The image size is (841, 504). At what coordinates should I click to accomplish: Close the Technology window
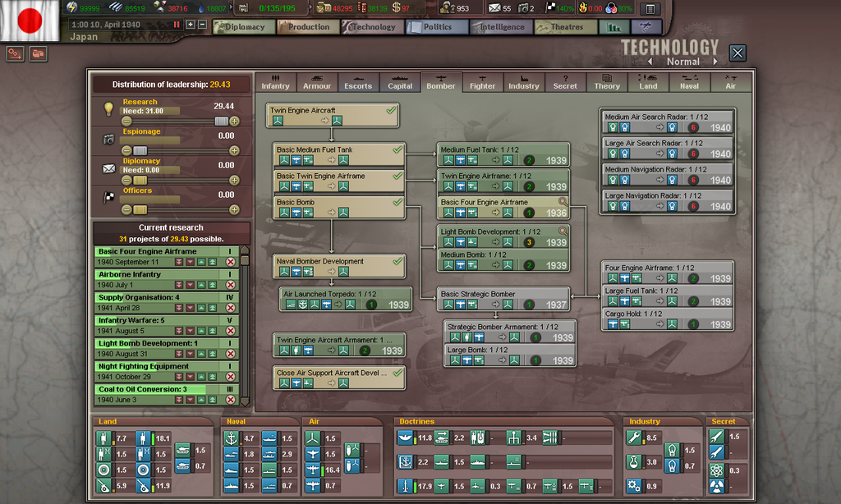(738, 53)
